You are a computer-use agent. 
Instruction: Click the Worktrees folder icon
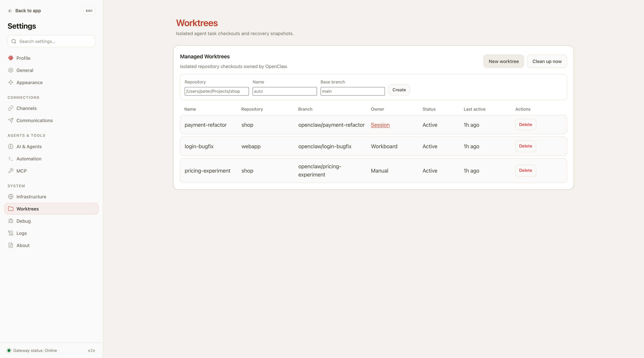click(11, 209)
